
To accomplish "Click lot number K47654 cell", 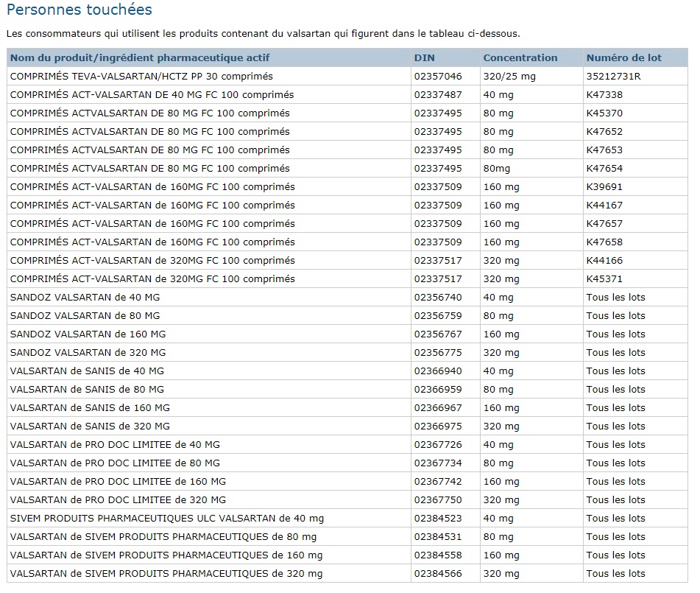I will click(x=635, y=169).
